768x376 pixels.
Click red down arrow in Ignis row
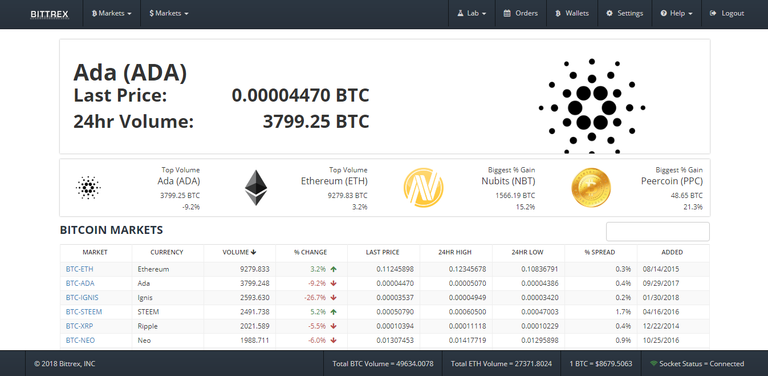click(334, 298)
